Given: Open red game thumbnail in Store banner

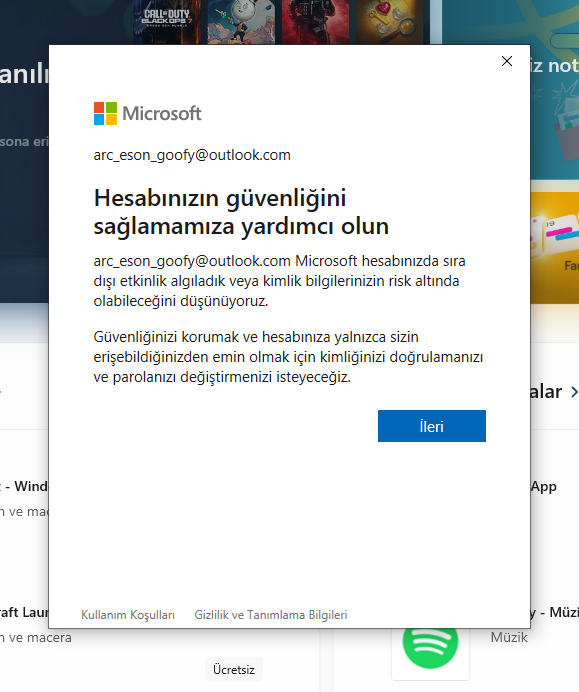Looking at the screenshot, I should (315, 22).
